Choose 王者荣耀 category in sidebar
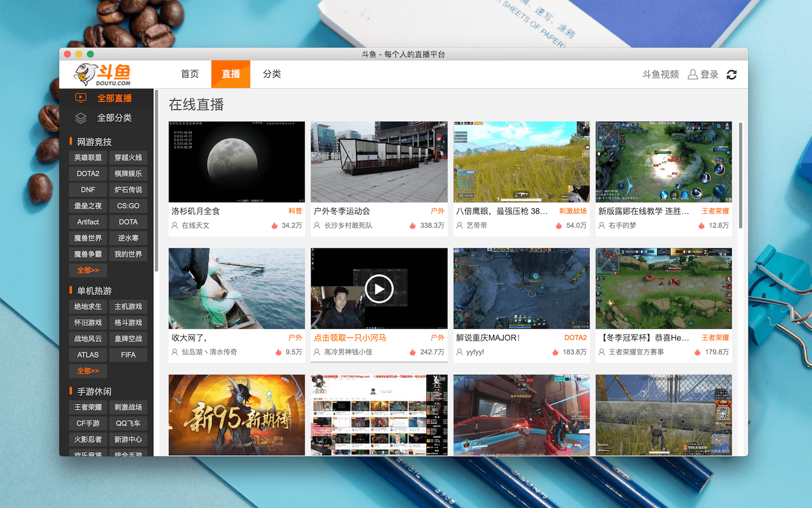 [88, 407]
